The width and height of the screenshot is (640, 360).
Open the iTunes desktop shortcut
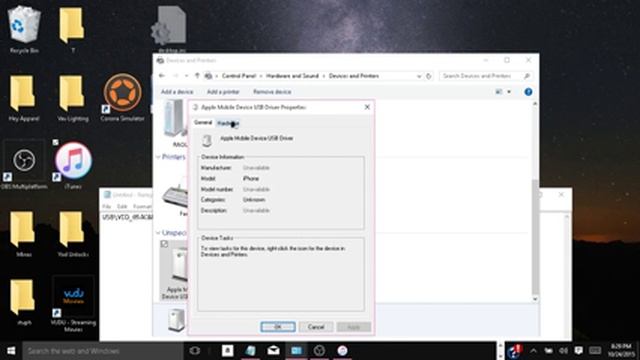[73, 165]
